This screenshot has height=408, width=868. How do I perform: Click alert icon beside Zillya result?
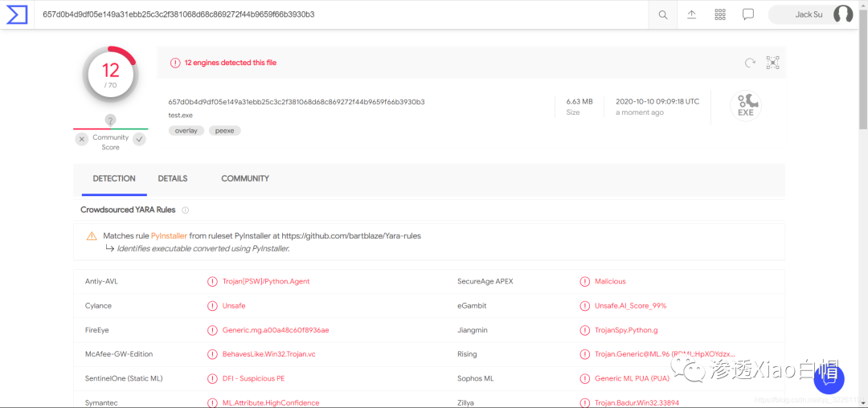point(584,403)
